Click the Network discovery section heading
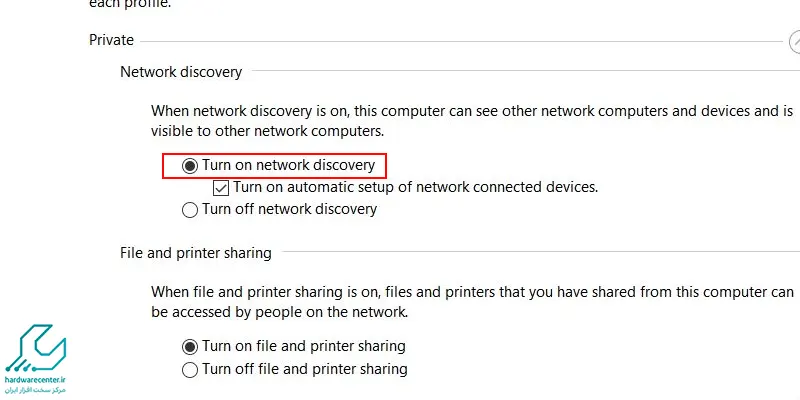The height and width of the screenshot is (400, 800). pos(181,72)
